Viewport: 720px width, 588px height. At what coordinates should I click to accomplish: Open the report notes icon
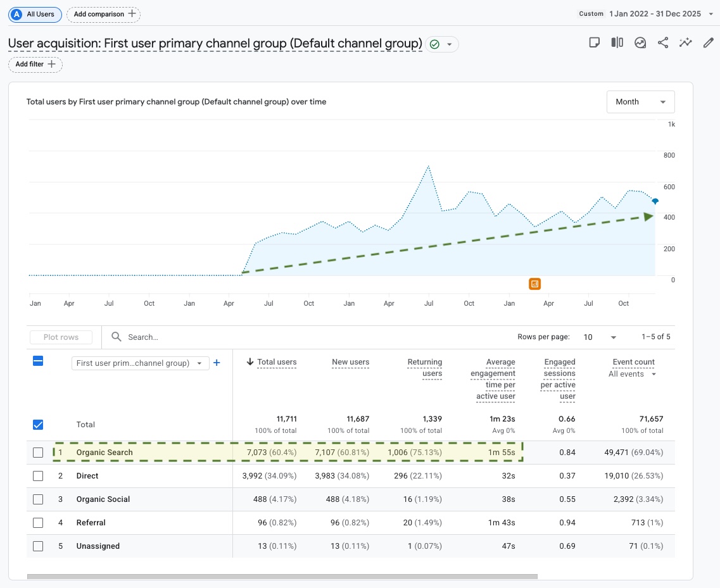(x=594, y=42)
